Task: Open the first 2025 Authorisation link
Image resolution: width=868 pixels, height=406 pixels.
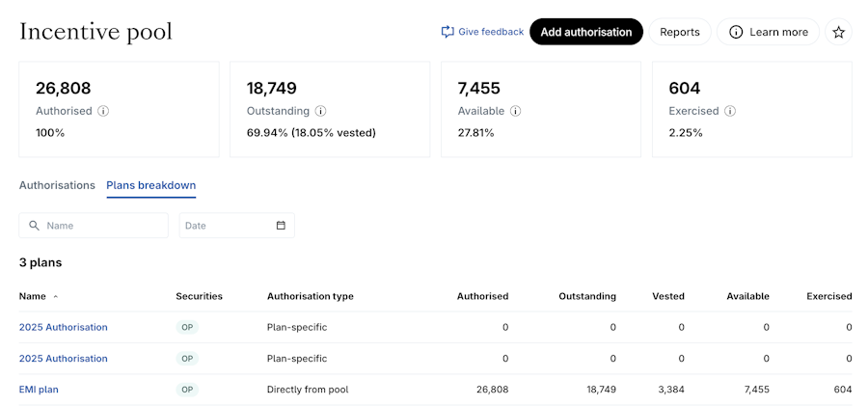Action: pos(64,327)
